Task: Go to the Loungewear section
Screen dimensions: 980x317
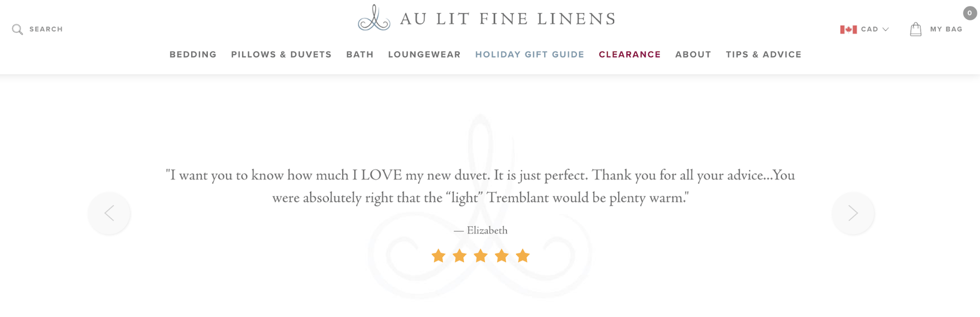Action: pos(424,55)
